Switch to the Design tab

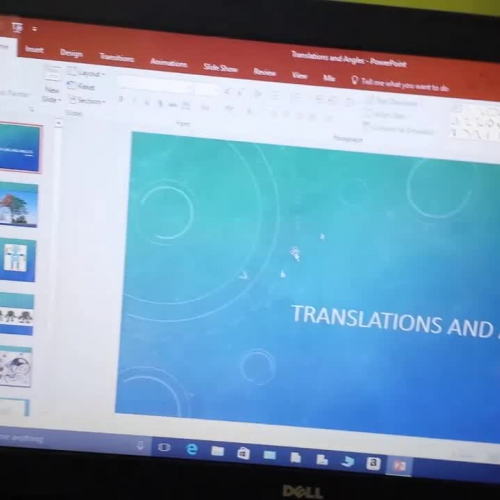point(71,53)
